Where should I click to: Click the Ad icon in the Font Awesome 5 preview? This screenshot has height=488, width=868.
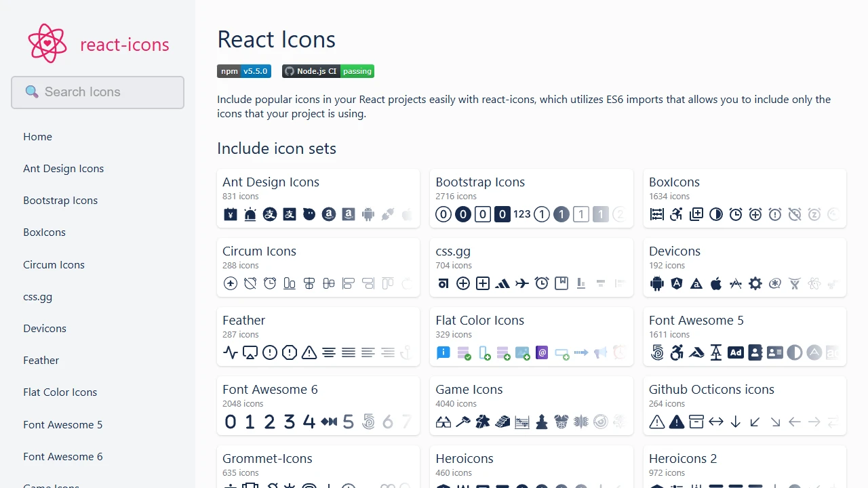(x=735, y=352)
